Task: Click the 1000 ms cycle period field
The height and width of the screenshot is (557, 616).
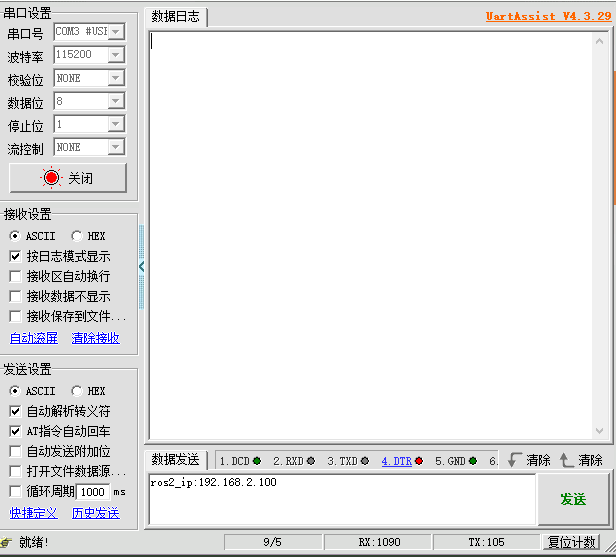Action: (x=93, y=492)
